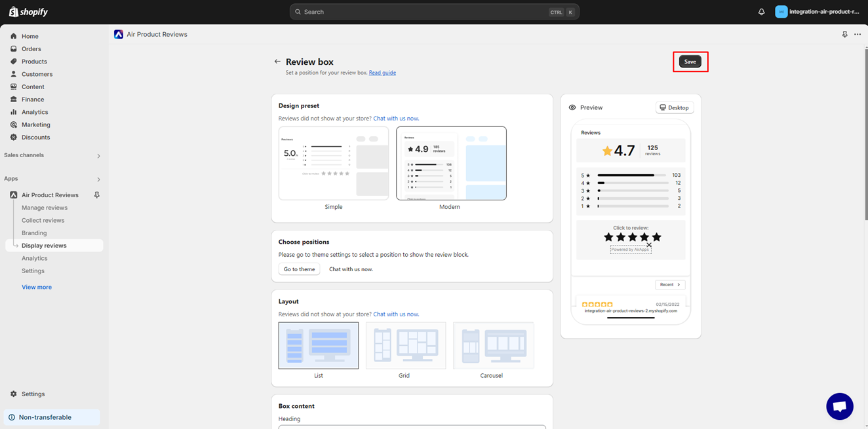Image resolution: width=868 pixels, height=429 pixels.
Task: Select the Simple design preset
Action: 334,163
